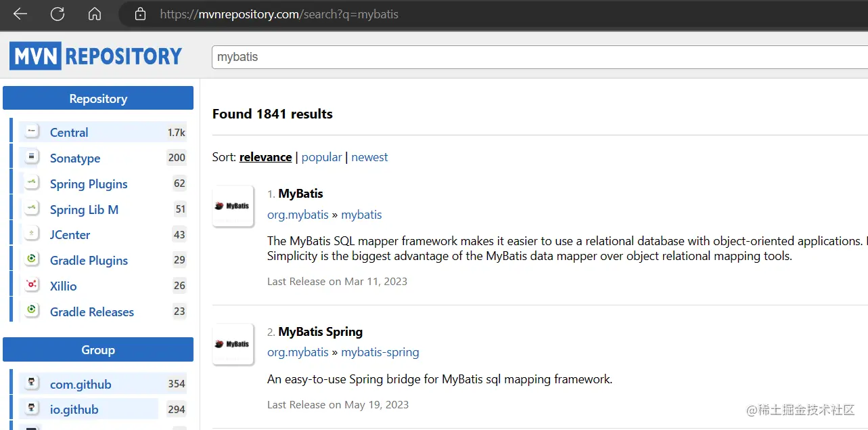
Task: Click the 43 count beside JCenter
Action: [x=179, y=234]
